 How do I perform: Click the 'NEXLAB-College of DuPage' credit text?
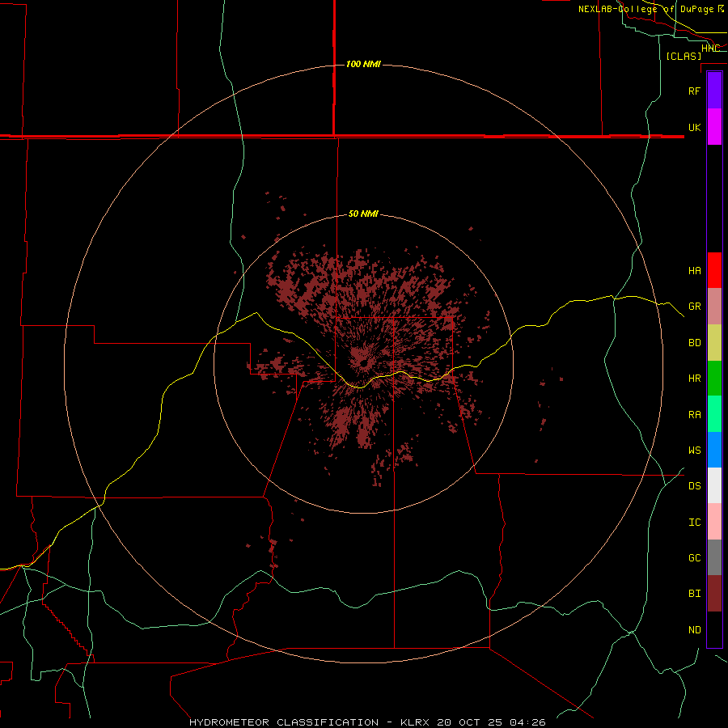(x=645, y=9)
